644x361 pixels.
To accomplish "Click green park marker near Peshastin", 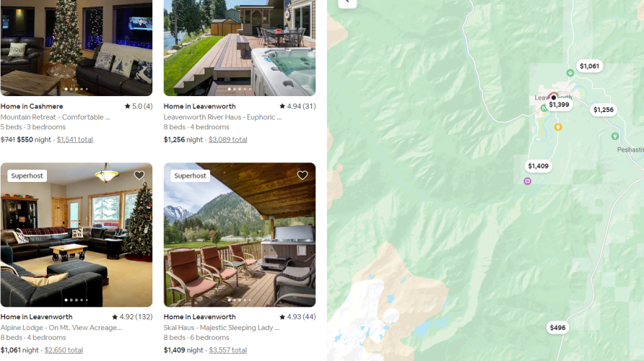I will (x=615, y=136).
